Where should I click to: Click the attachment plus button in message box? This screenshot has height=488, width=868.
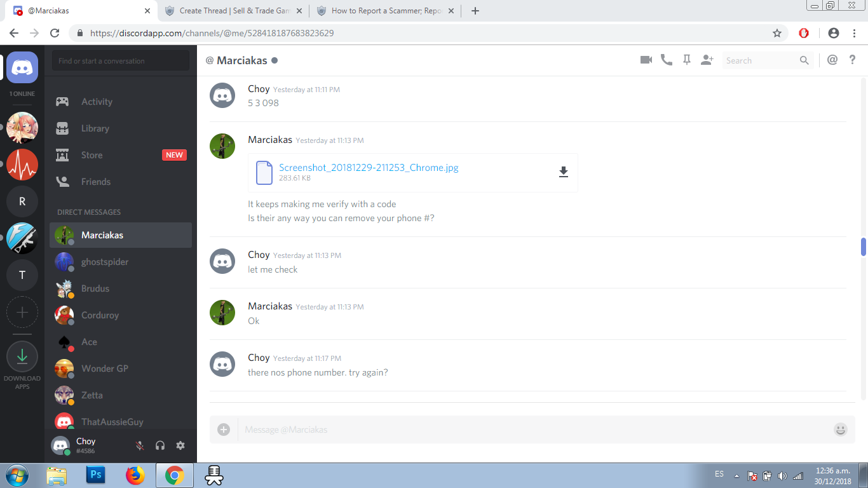point(224,430)
